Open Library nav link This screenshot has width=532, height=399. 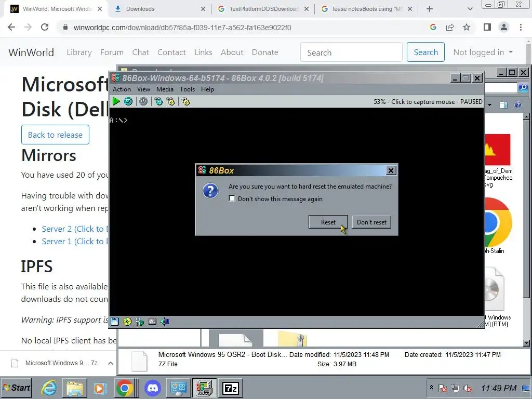(x=79, y=52)
